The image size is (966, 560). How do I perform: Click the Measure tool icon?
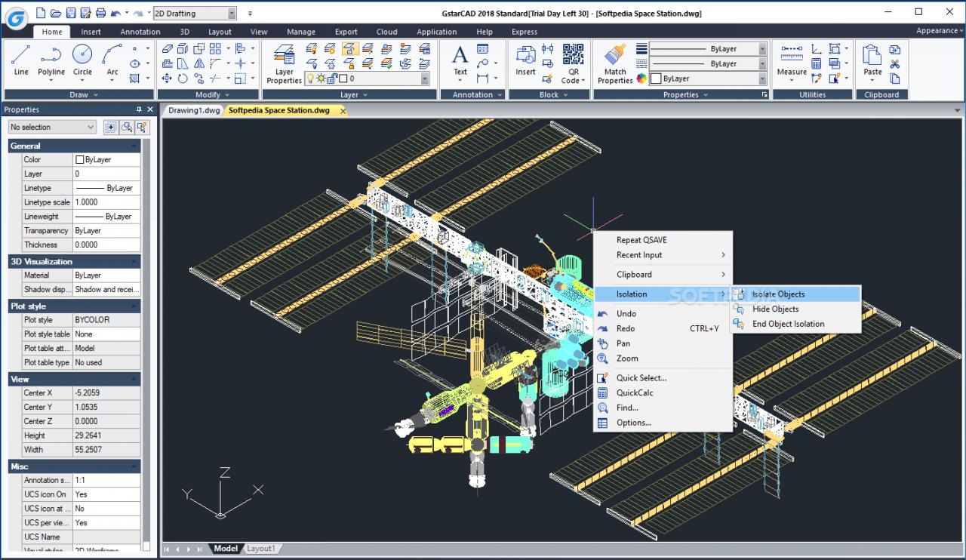[x=792, y=60]
